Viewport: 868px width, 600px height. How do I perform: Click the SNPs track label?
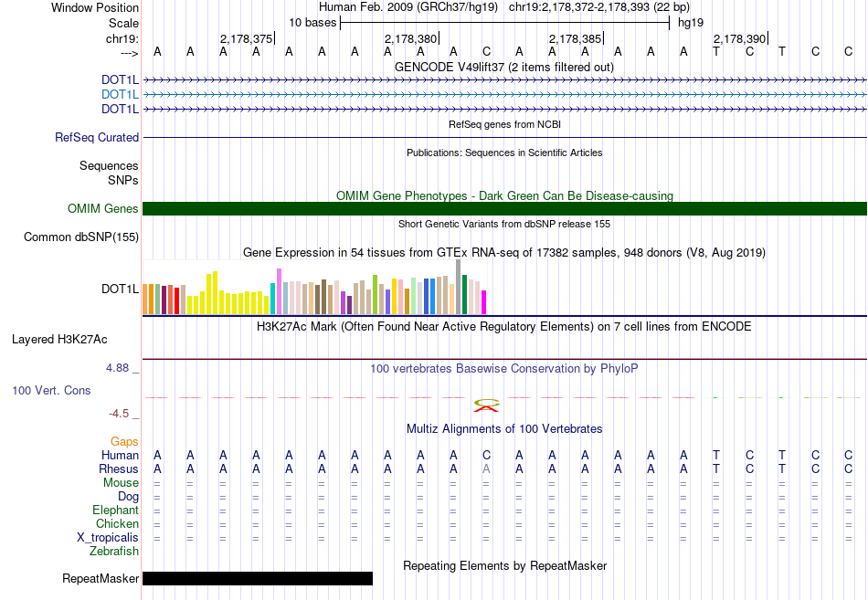123,180
